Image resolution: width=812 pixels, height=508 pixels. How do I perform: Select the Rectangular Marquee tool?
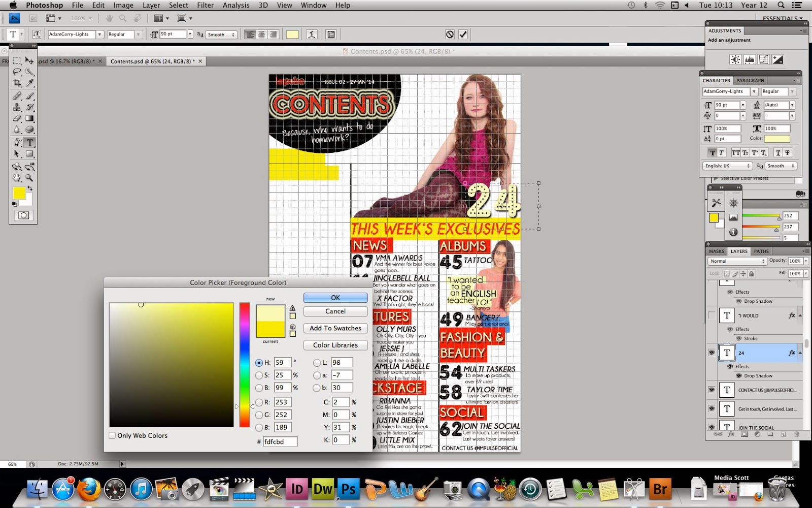click(x=17, y=60)
